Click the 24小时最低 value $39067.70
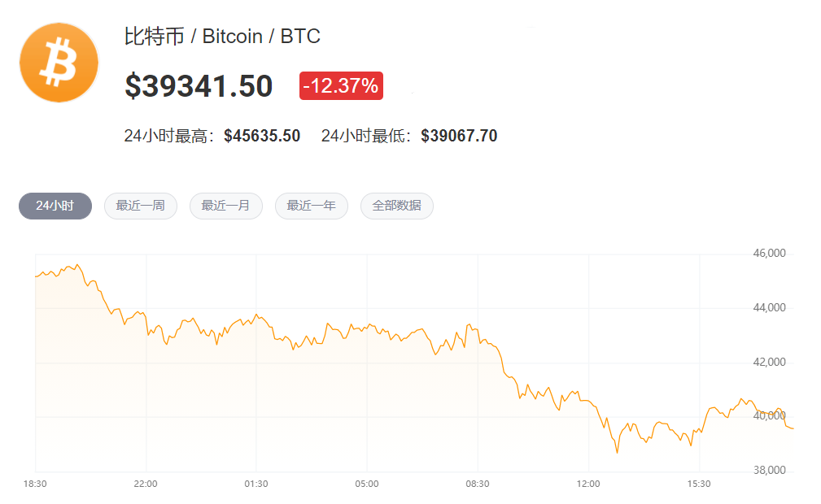Image resolution: width=821 pixels, height=504 pixels. 459,136
